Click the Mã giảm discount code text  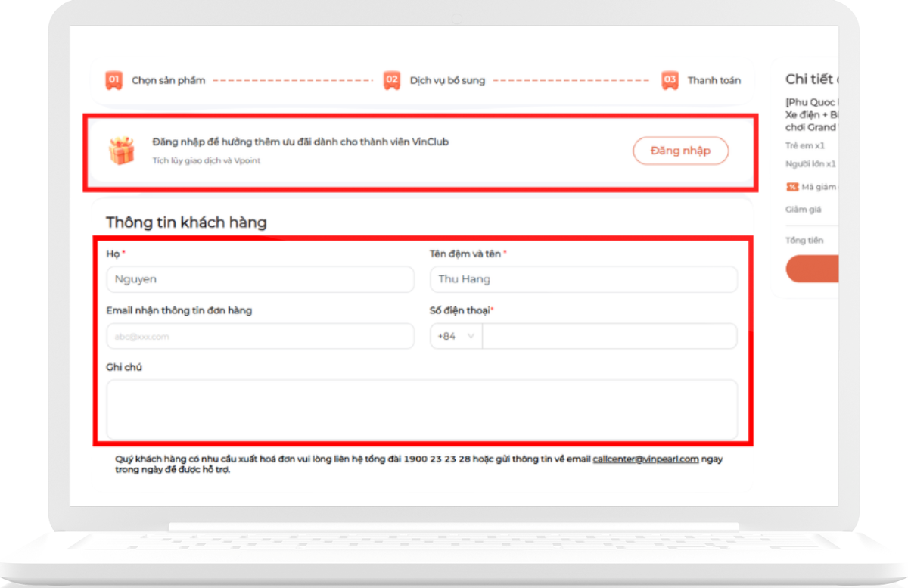click(819, 187)
